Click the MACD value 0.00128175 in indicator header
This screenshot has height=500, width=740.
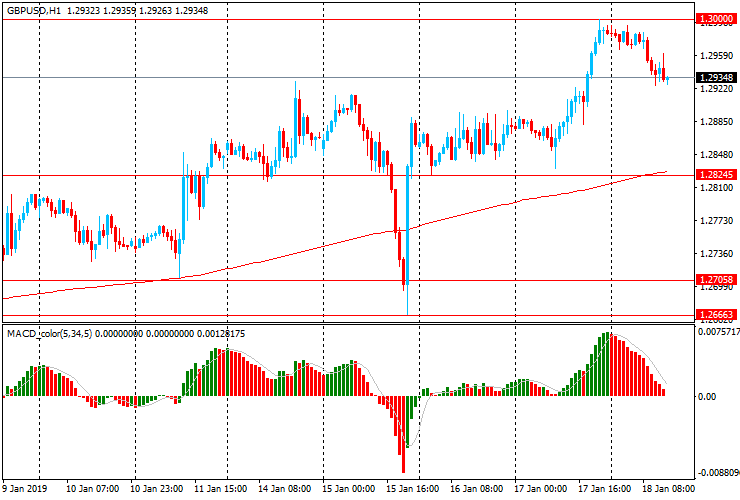point(221,334)
